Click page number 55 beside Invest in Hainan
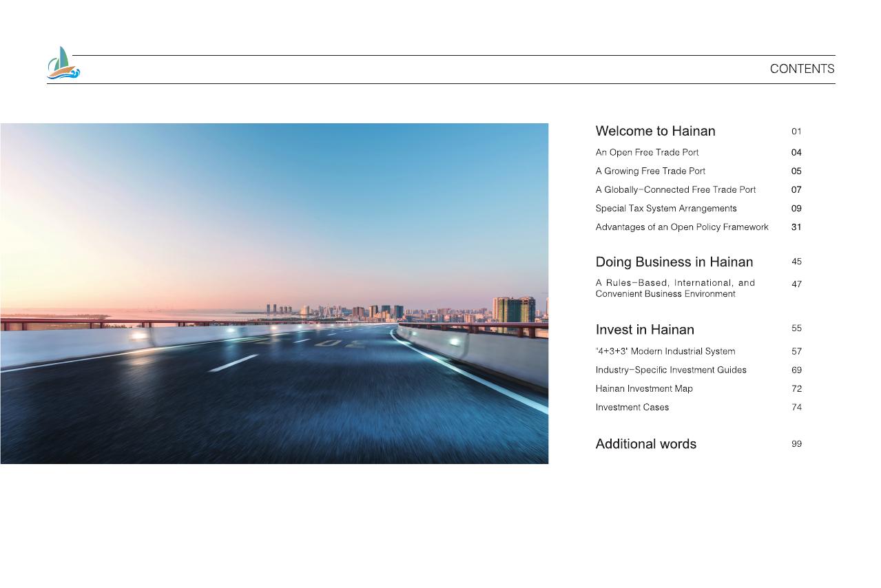Image resolution: width=881 pixels, height=588 pixels. pos(796,328)
